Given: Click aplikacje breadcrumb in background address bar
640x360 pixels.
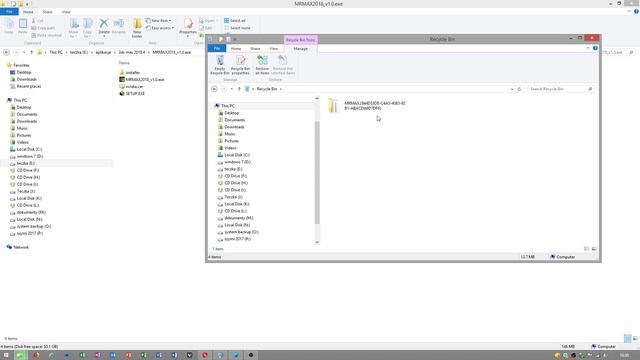Looking at the screenshot, I should (103, 52).
